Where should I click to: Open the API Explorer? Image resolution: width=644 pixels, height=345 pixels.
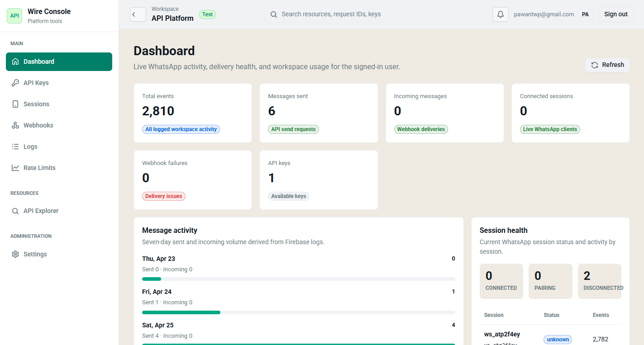point(59,211)
